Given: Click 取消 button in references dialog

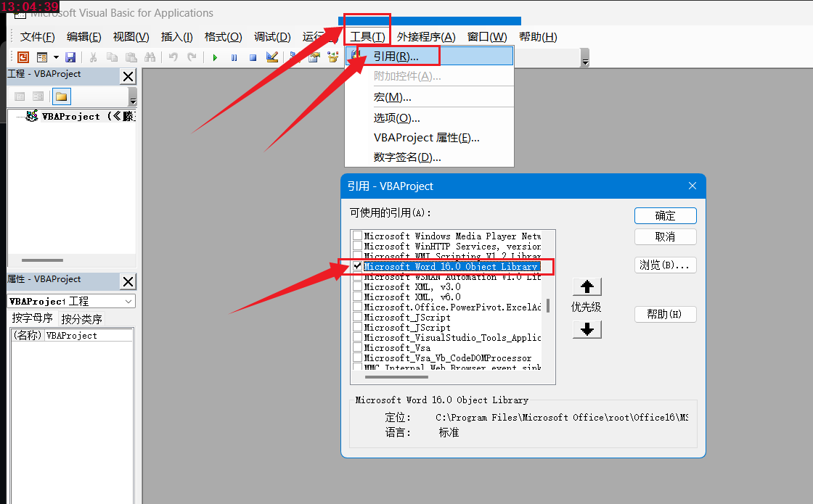Looking at the screenshot, I should click(665, 236).
